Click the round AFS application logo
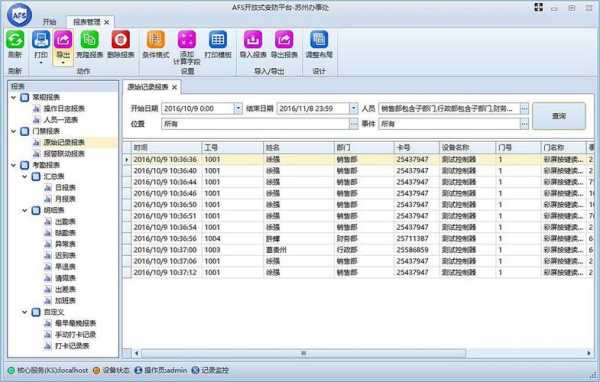Screen dimensions: 600x382 19,15
